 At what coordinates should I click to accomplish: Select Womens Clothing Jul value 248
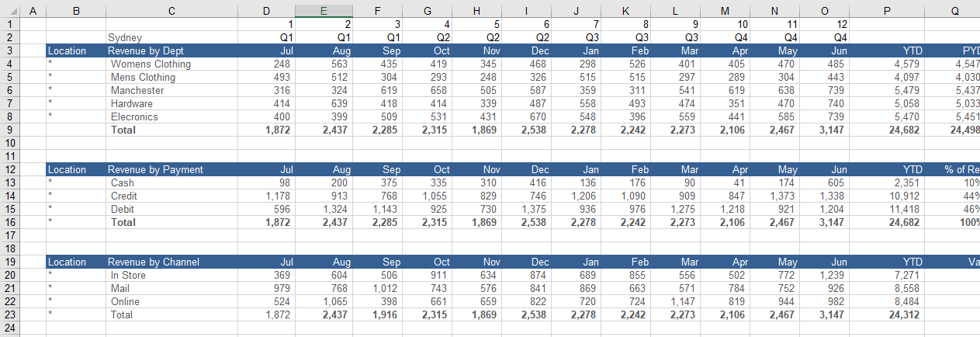(266, 64)
